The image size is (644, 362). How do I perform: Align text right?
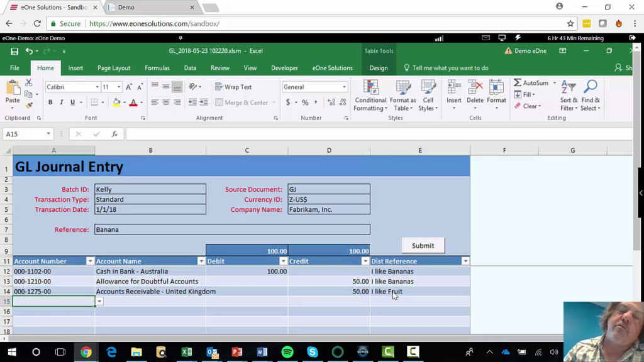click(177, 102)
